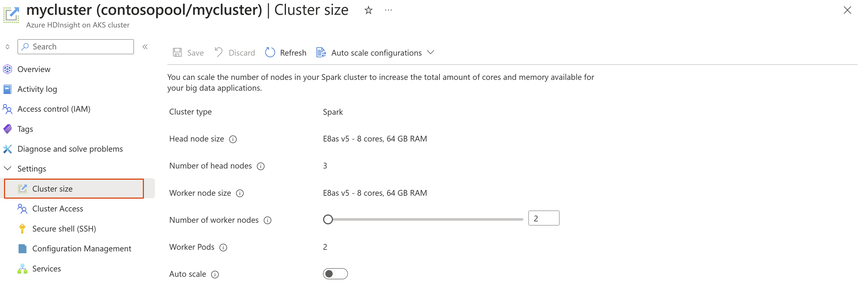The width and height of the screenshot is (868, 283).
Task: Click the info icon beside Number of worker nodes
Action: [268, 221]
